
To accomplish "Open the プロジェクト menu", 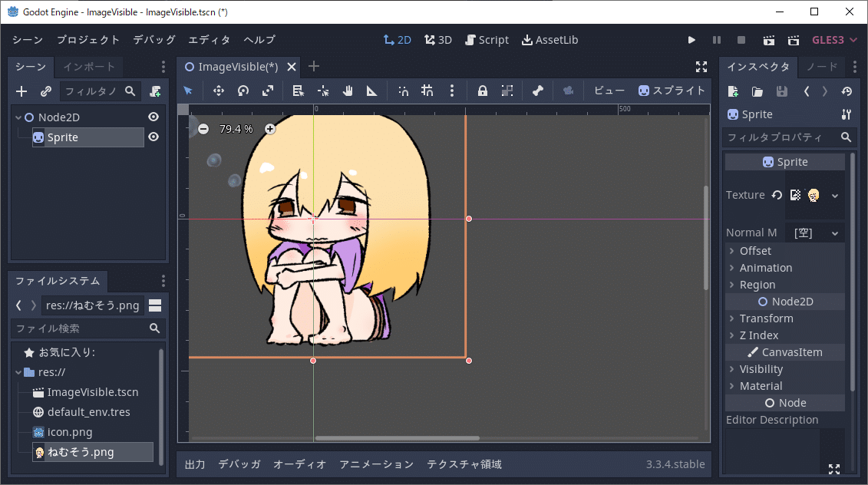I will pyautogui.click(x=77, y=39).
